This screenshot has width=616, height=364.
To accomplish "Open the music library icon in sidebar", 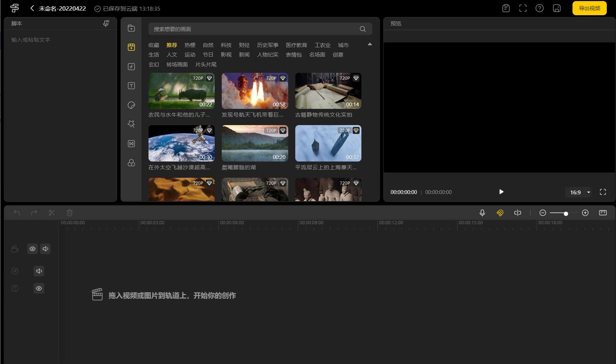I will click(x=131, y=66).
